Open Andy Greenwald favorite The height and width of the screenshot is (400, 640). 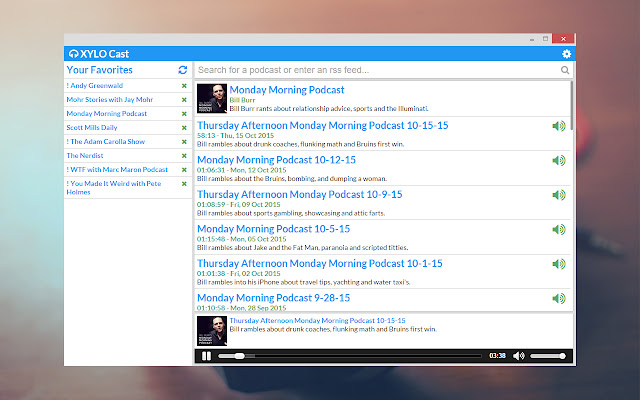click(97, 85)
